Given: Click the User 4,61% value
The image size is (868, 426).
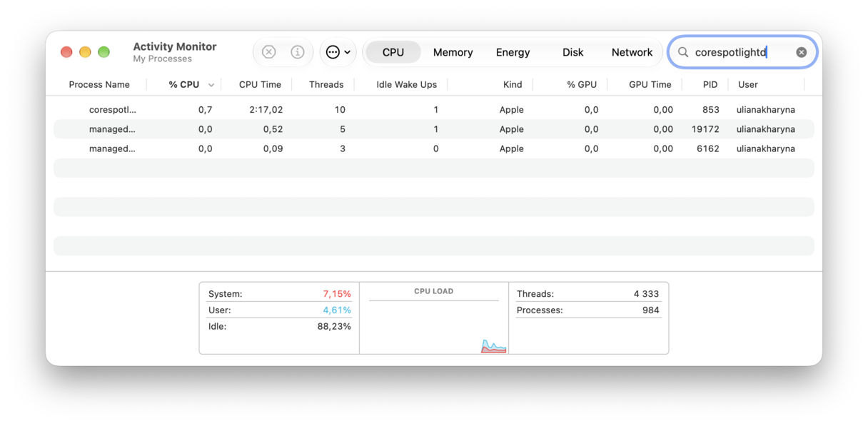Looking at the screenshot, I should point(337,310).
